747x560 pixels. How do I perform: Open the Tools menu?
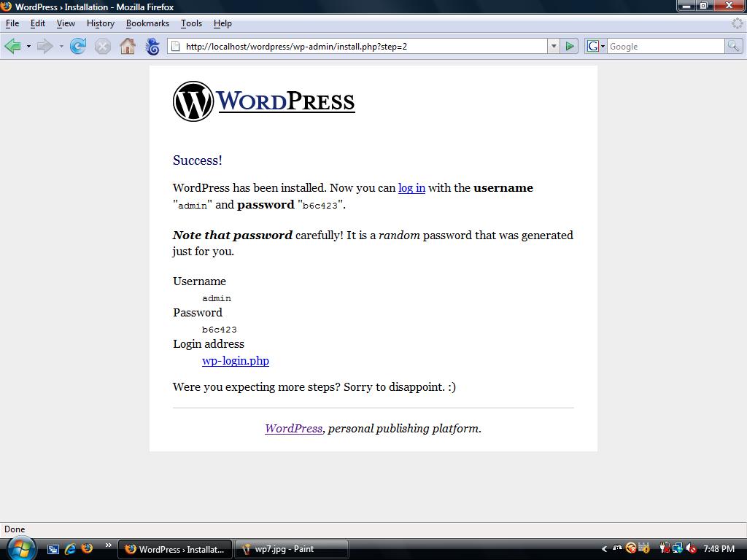coord(191,23)
